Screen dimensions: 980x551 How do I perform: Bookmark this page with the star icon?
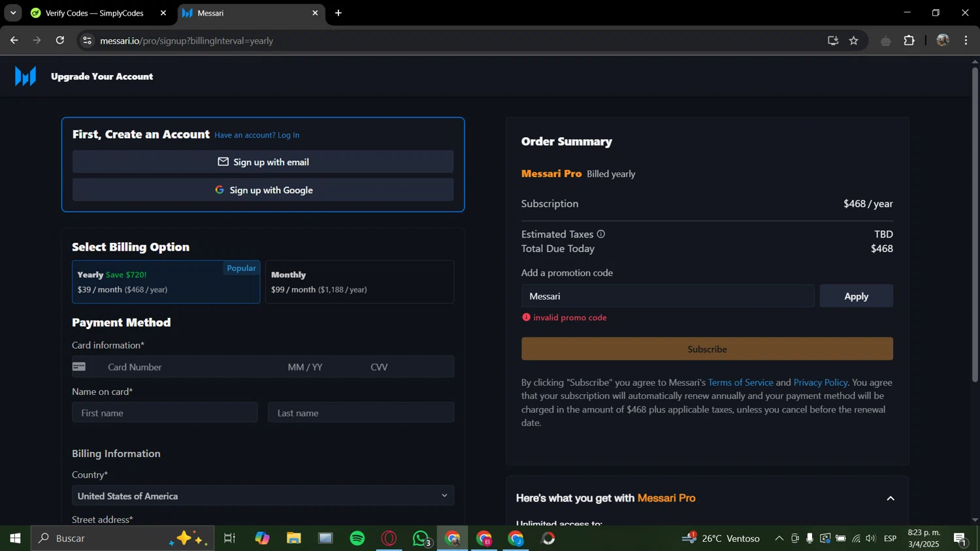[853, 40]
